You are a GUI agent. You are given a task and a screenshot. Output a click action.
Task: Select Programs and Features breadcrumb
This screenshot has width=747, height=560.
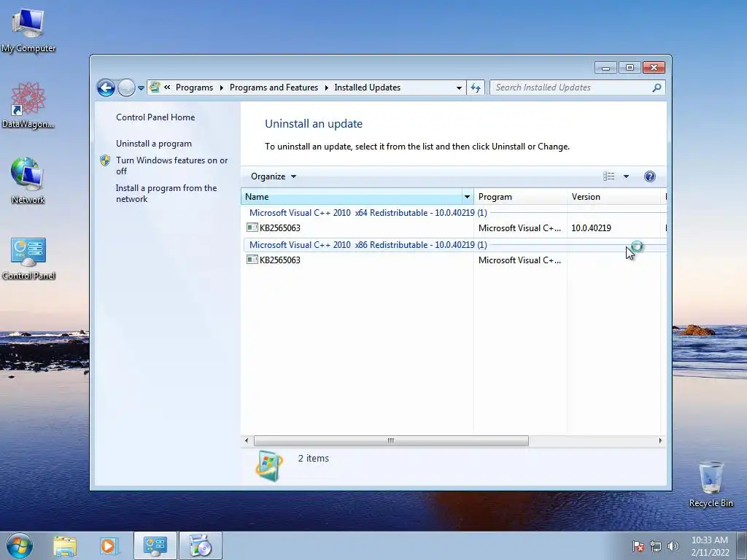[x=274, y=87]
